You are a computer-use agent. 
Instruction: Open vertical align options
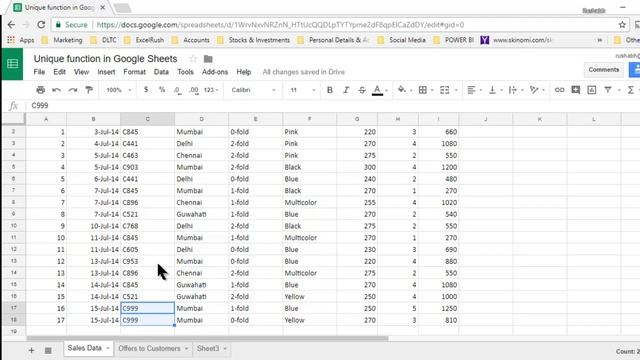click(492, 90)
